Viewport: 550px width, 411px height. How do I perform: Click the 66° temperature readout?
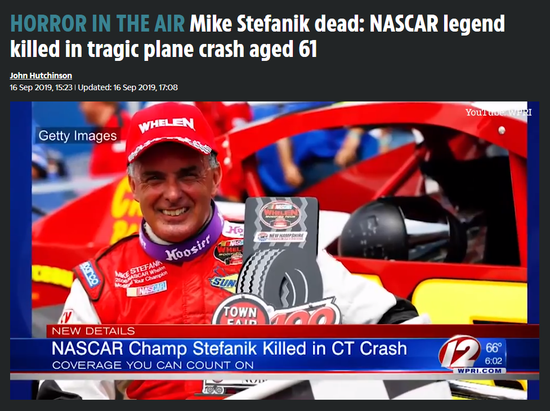(x=494, y=348)
